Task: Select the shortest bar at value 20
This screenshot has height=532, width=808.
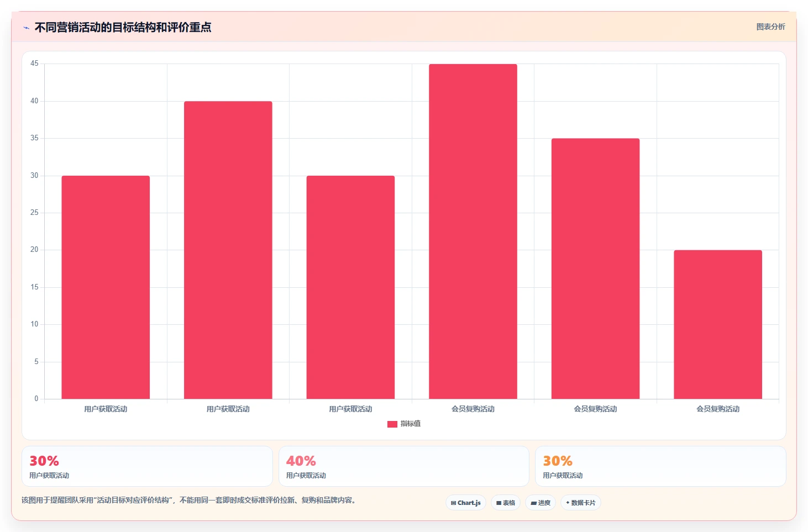Action: click(718, 324)
